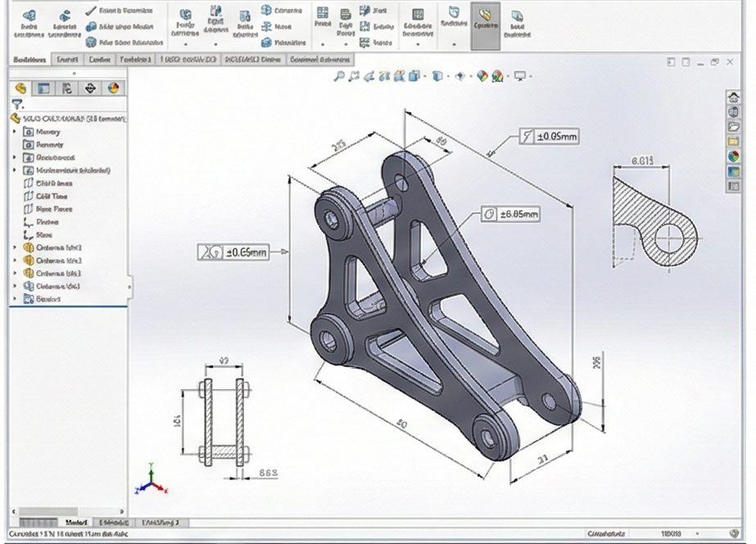Screen dimensions: 756x544
Task: Click the 31 dimension near the bracket foot
Action: (543, 460)
